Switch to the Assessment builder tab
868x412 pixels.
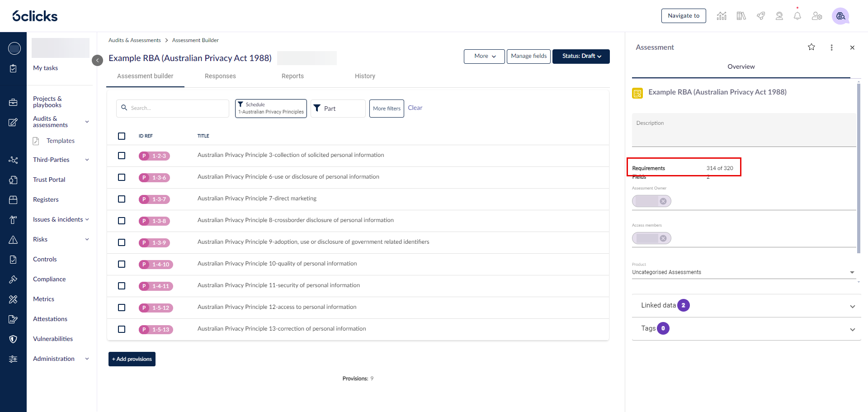point(145,76)
